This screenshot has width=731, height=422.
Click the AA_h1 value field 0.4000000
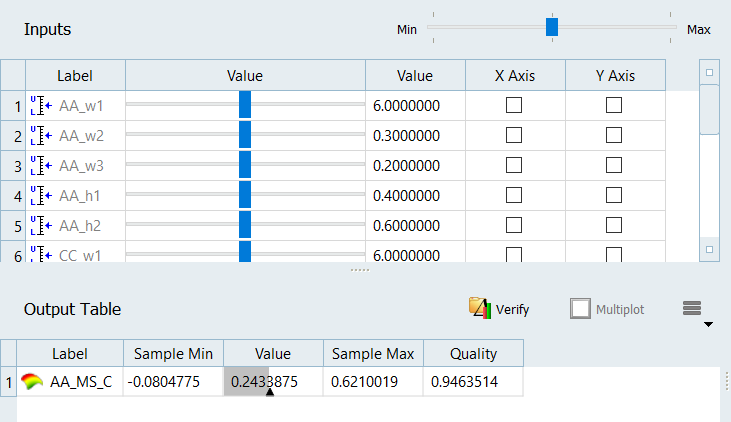point(415,195)
